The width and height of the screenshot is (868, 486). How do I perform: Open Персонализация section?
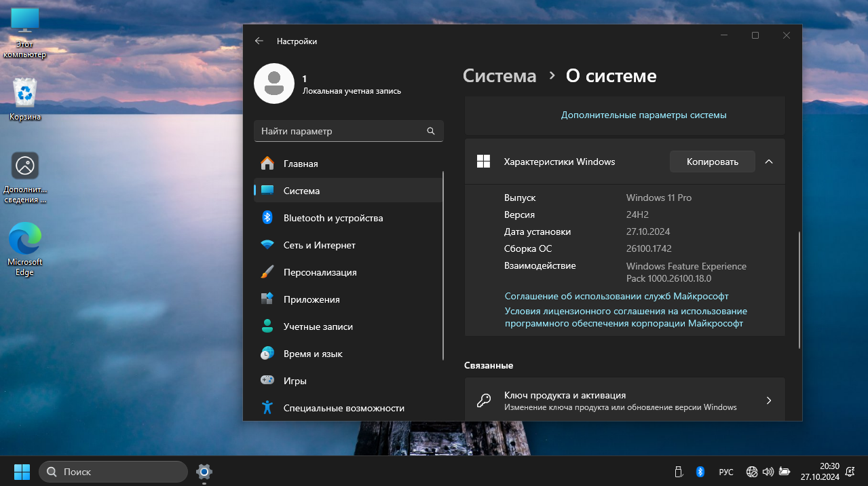click(x=320, y=272)
